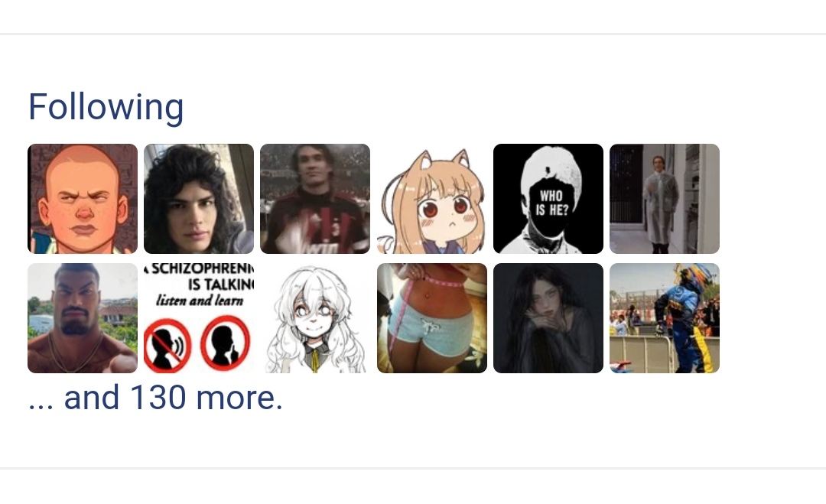Open the 'WHO IS HE?' silhouette avatar

point(548,199)
